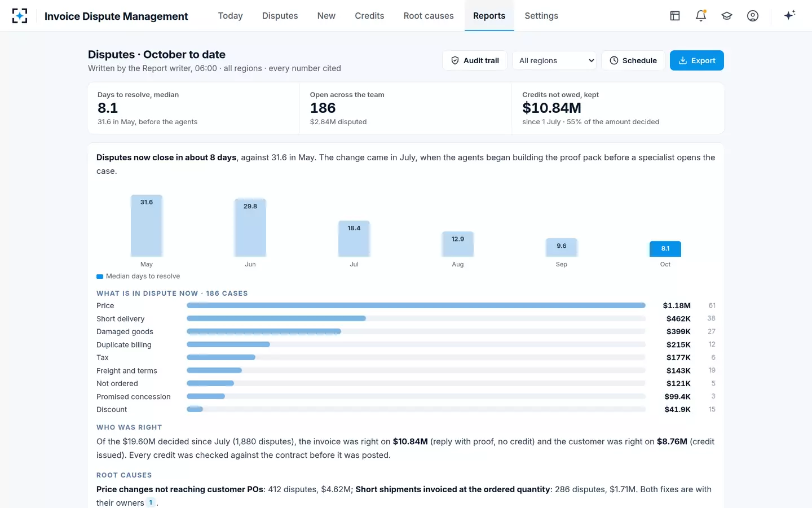Click the Freight and terms row label

[127, 371]
